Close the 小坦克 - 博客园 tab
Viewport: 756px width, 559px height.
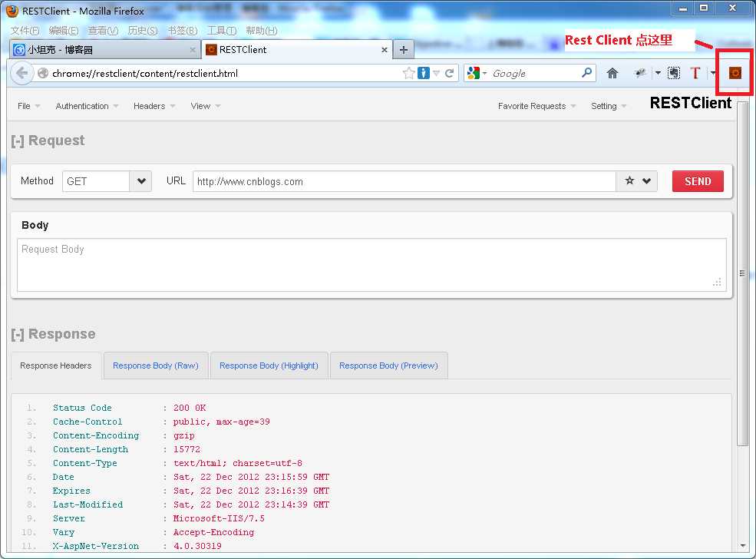[x=193, y=50]
